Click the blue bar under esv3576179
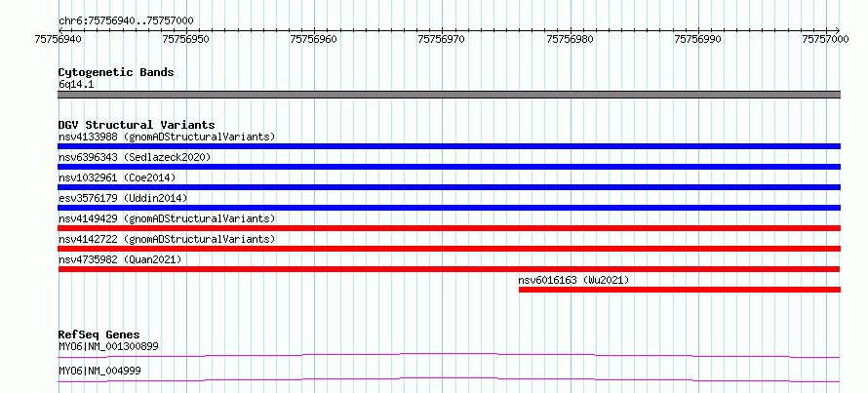 pyautogui.click(x=449, y=208)
